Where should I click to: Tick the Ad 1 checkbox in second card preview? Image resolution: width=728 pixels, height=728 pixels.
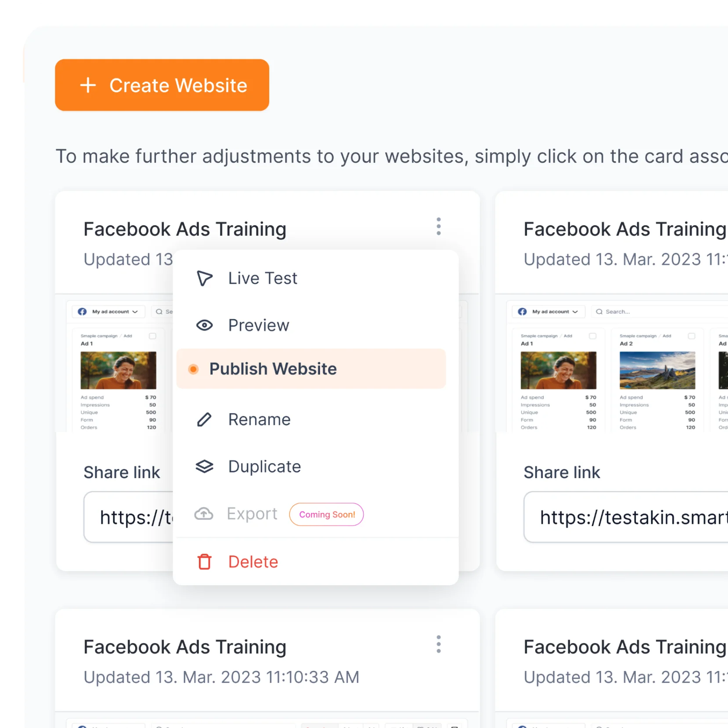[x=592, y=336]
